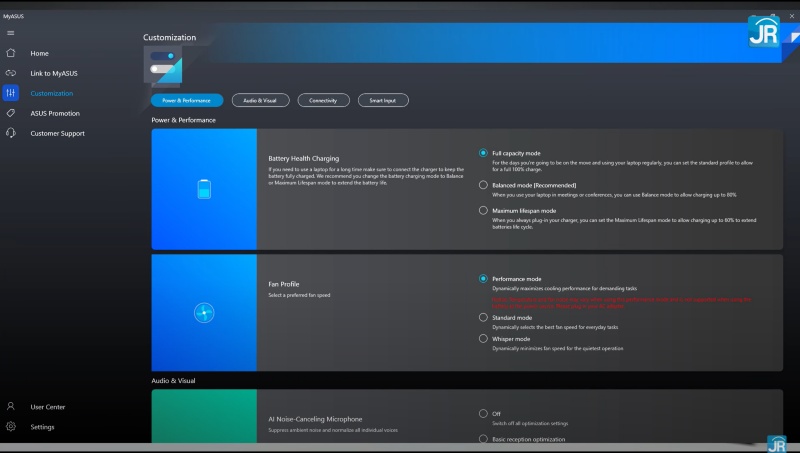Image resolution: width=800 pixels, height=453 pixels.
Task: Click the Customer Support headset icon
Action: (11, 133)
